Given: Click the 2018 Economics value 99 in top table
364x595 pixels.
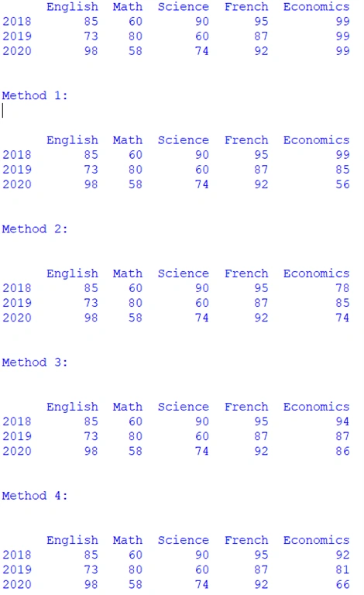Looking at the screenshot, I should [x=342, y=21].
